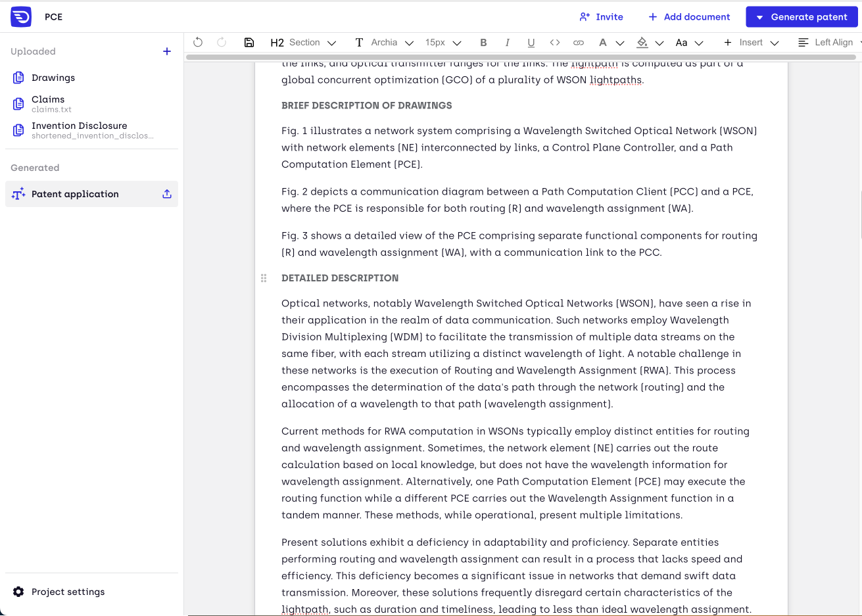
Task: Toggle italic formatting
Action: [508, 42]
